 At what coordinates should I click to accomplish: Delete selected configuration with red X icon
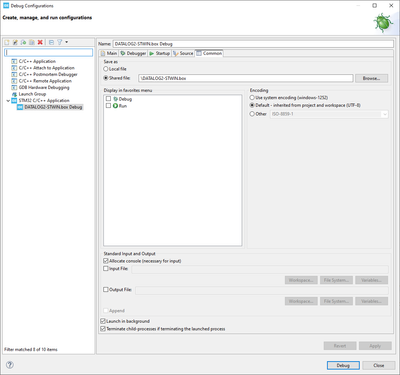[40, 42]
